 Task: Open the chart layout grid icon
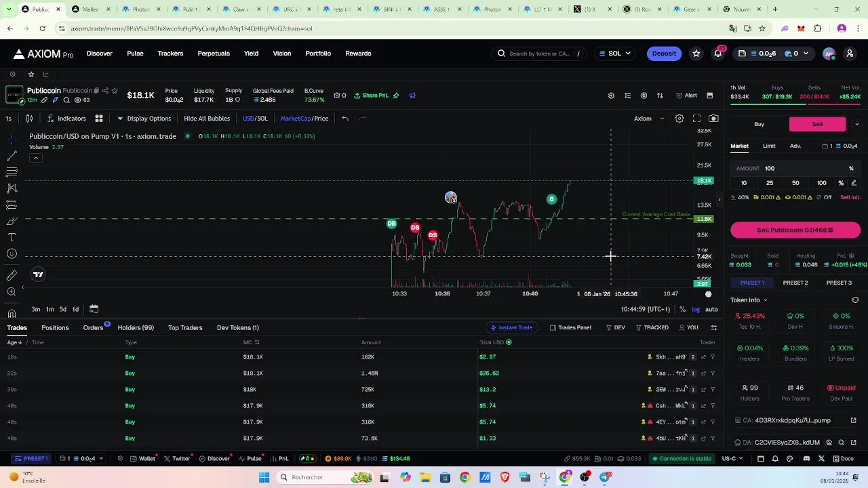point(98,119)
